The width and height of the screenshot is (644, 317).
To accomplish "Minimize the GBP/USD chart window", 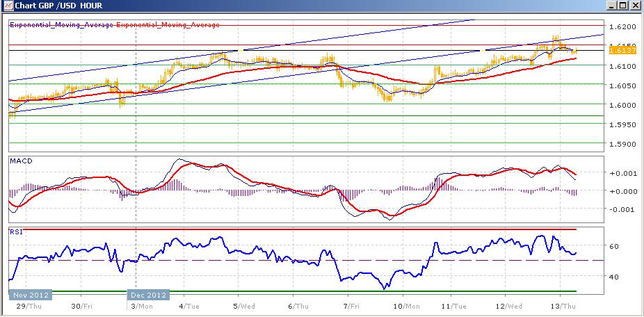I will coord(611,6).
